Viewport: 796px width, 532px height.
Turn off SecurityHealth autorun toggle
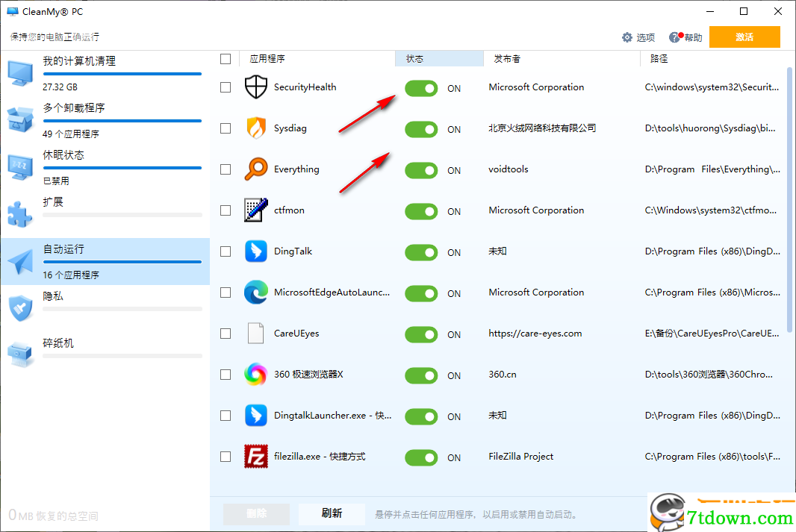421,88
